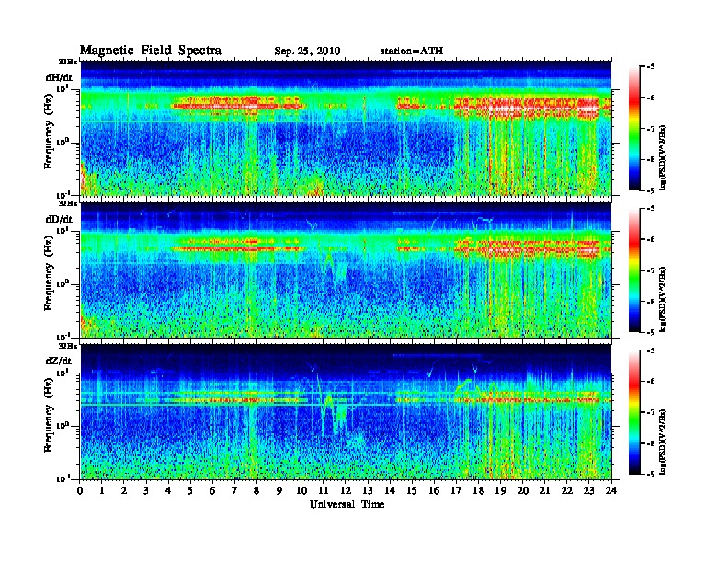Click the hour '17' tick label
This screenshot has height=563, width=728.
click(x=456, y=490)
